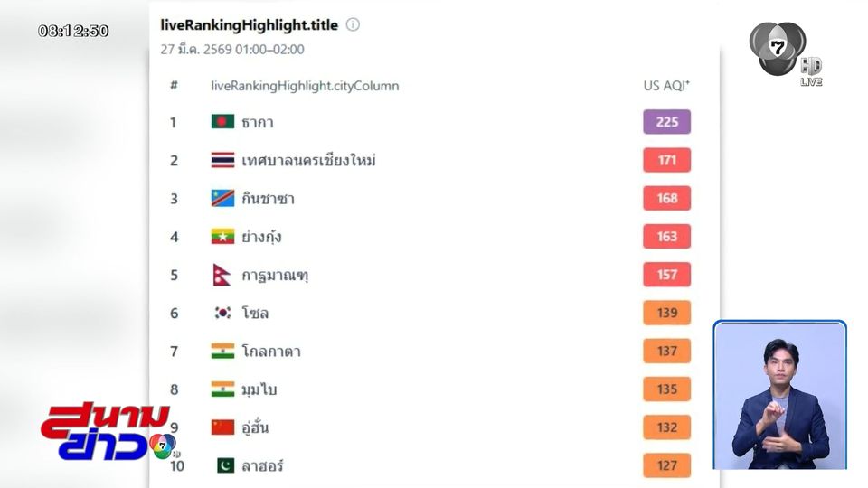Click the Bangladesh flag icon for Dhaka

tap(222, 122)
